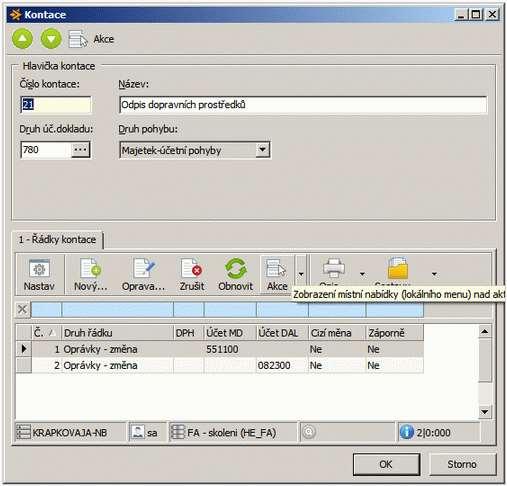Image resolution: width=507 pixels, height=486 pixels.
Task: Delete the selected row with Zrušit
Action: point(192,275)
